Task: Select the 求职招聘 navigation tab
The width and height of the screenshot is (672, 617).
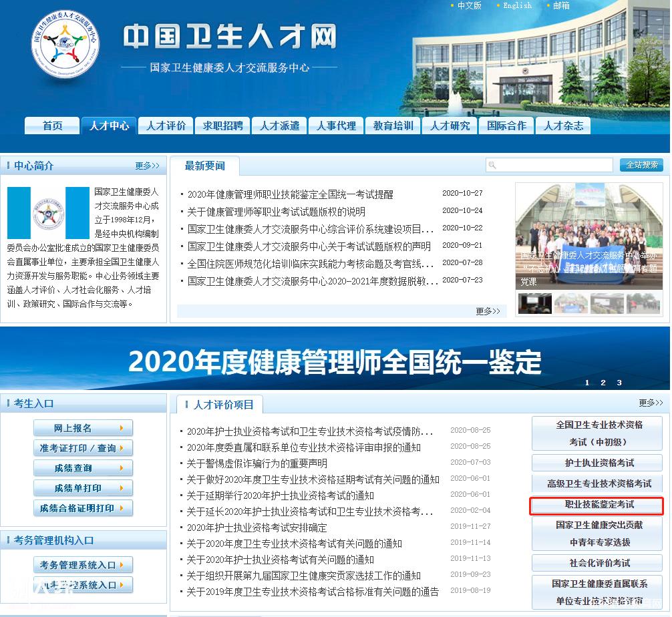Action: click(x=222, y=126)
